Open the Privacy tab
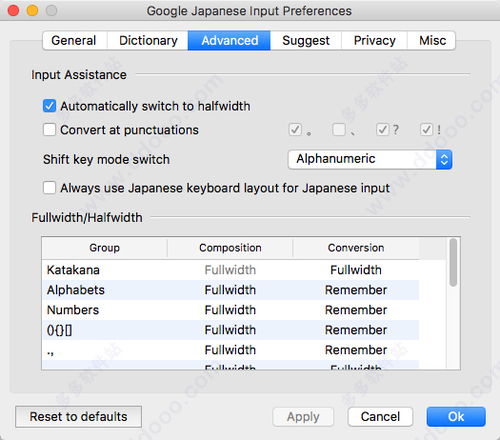 374,40
